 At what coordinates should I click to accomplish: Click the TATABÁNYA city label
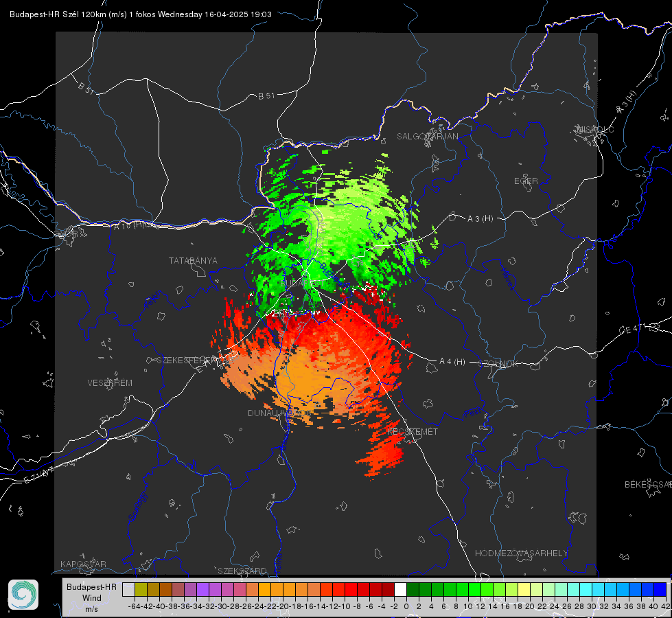click(x=193, y=260)
